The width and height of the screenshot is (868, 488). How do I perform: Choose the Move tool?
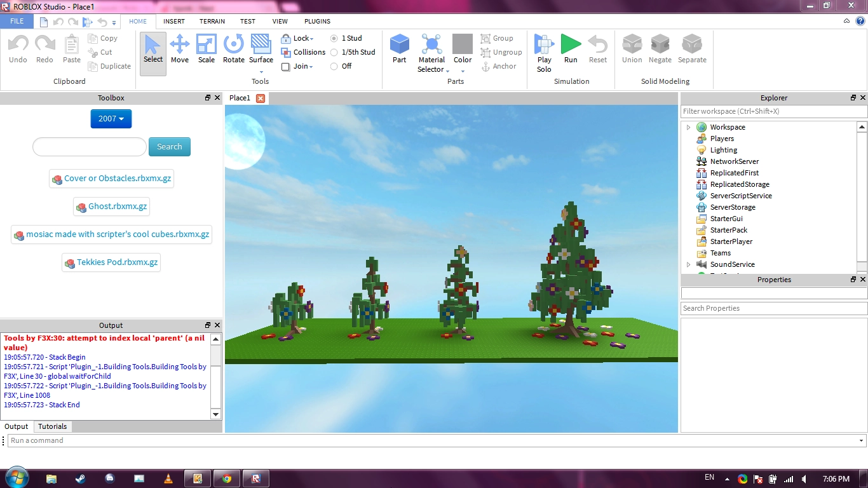pos(180,49)
